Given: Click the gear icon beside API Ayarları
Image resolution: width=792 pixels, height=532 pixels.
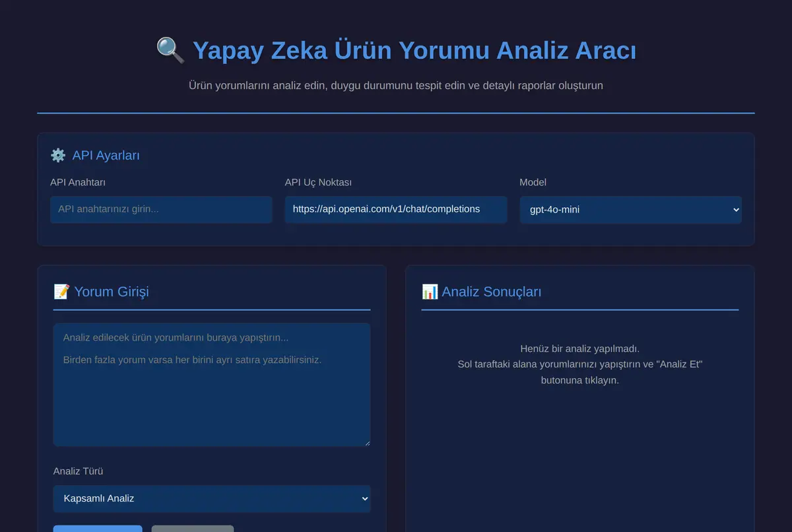Looking at the screenshot, I should point(58,156).
